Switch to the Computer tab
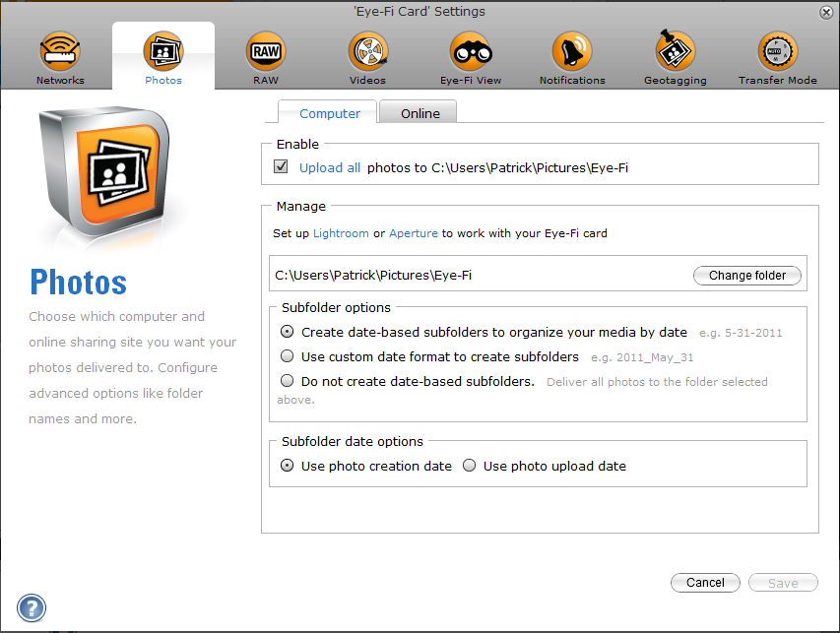This screenshot has height=633, width=840. (330, 113)
